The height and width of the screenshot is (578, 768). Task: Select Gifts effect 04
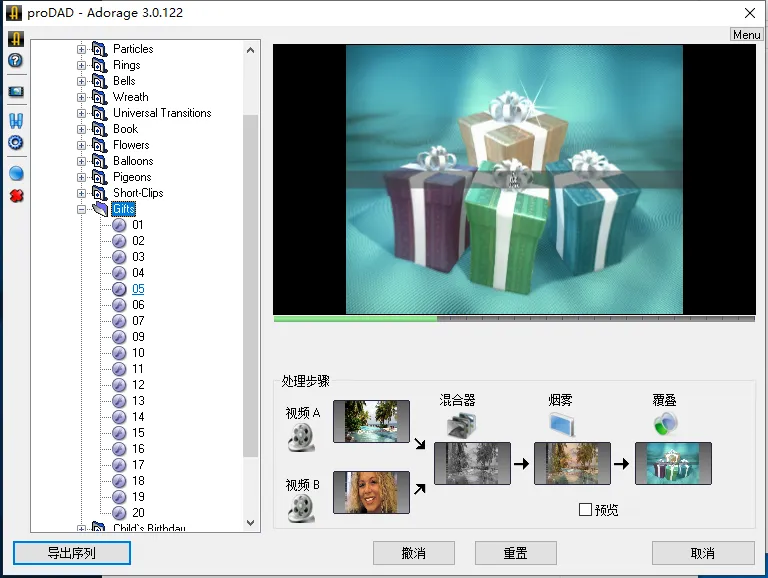pos(138,273)
